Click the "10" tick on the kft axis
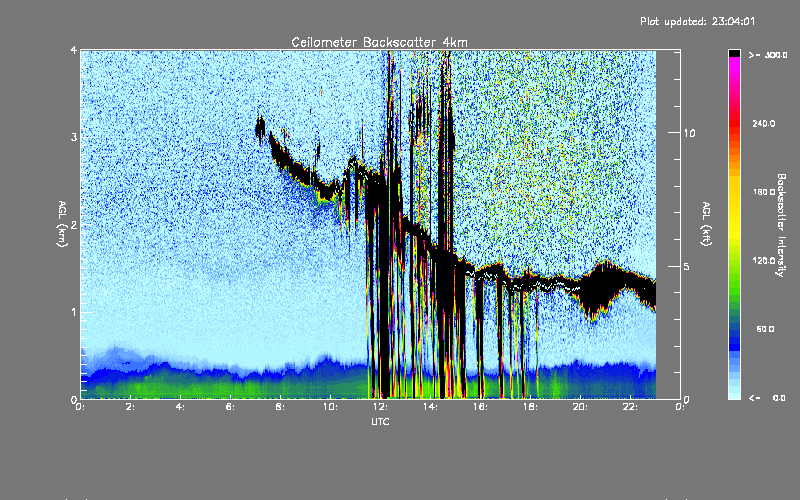This screenshot has width=800, height=500. click(x=689, y=133)
